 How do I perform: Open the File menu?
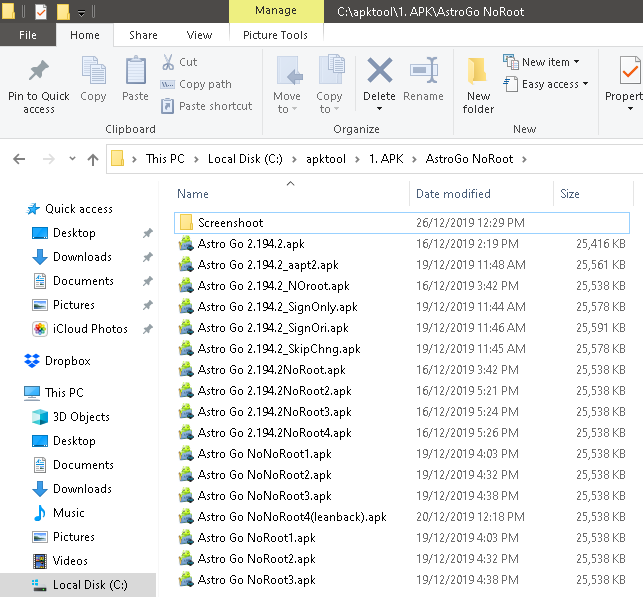click(28, 35)
